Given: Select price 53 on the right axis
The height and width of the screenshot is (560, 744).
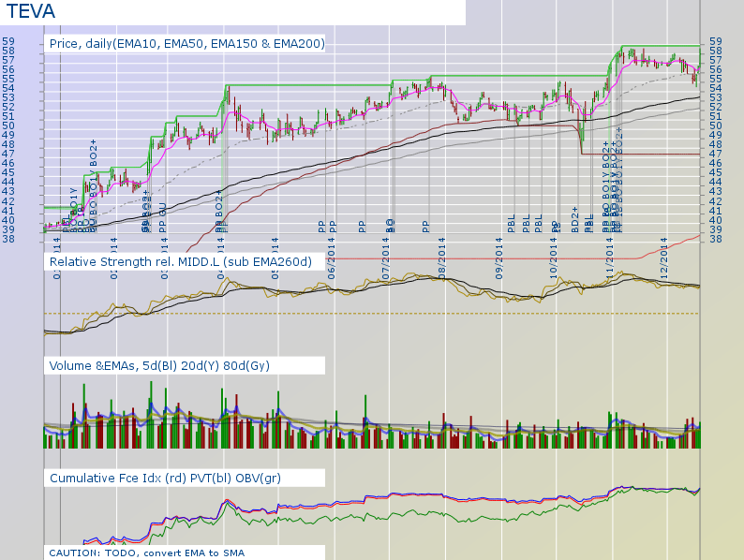Looking at the screenshot, I should coord(716,97).
